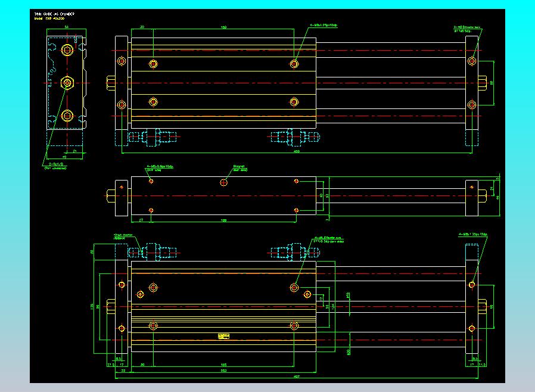Select the center port circle in end view

67,82
